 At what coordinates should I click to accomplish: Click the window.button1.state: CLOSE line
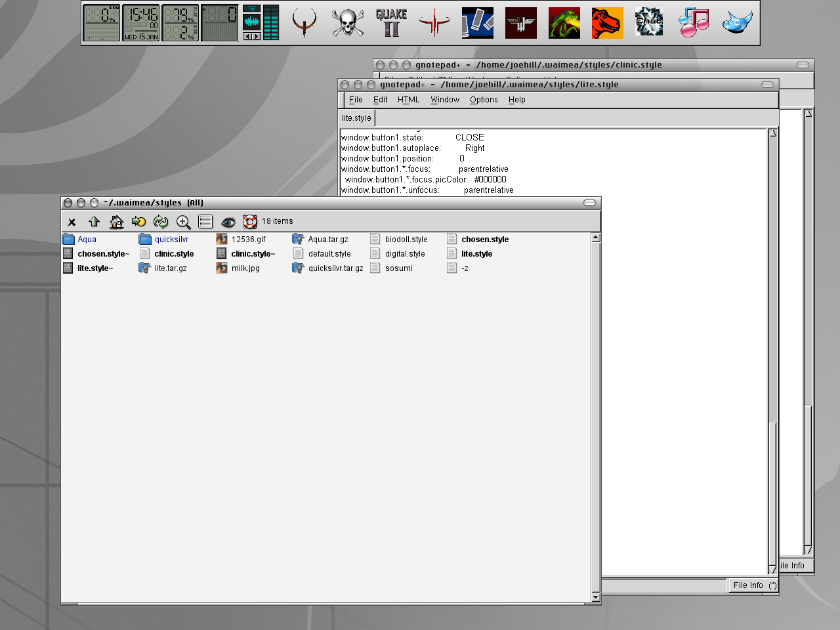click(x=413, y=138)
